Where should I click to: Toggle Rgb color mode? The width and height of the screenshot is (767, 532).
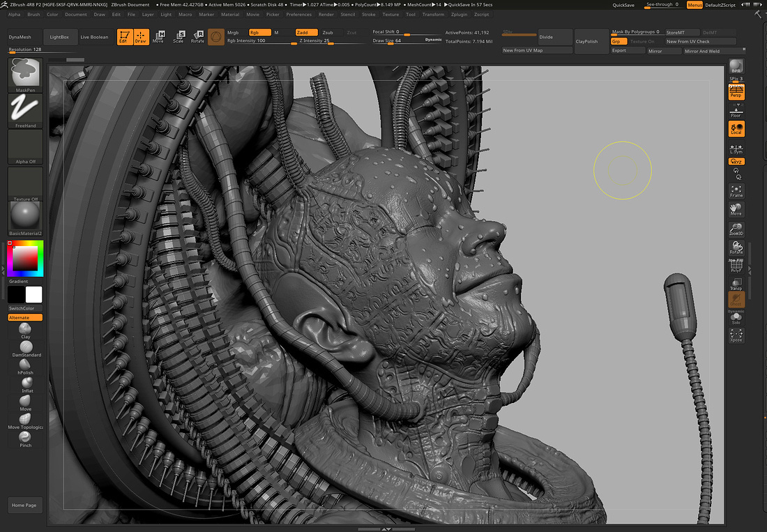(x=260, y=33)
